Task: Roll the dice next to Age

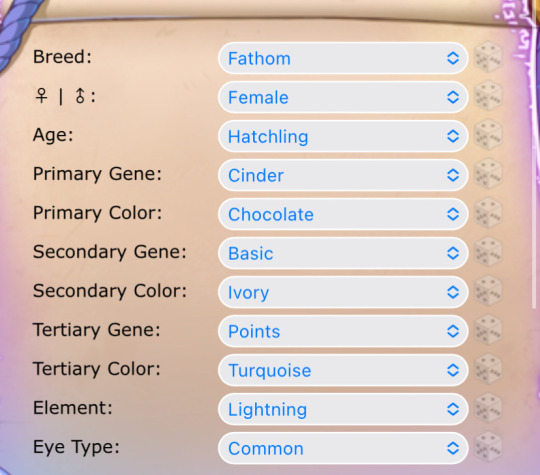Action: (x=488, y=135)
